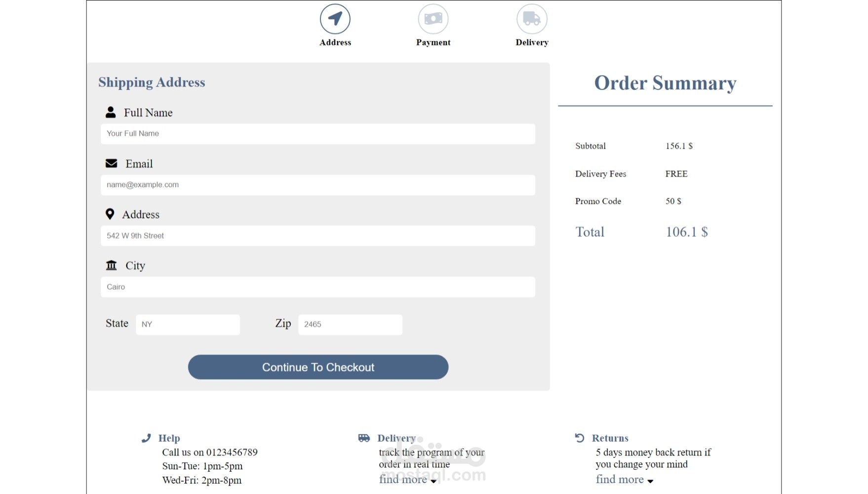
Task: Click the Continue To Checkout button
Action: pos(318,367)
